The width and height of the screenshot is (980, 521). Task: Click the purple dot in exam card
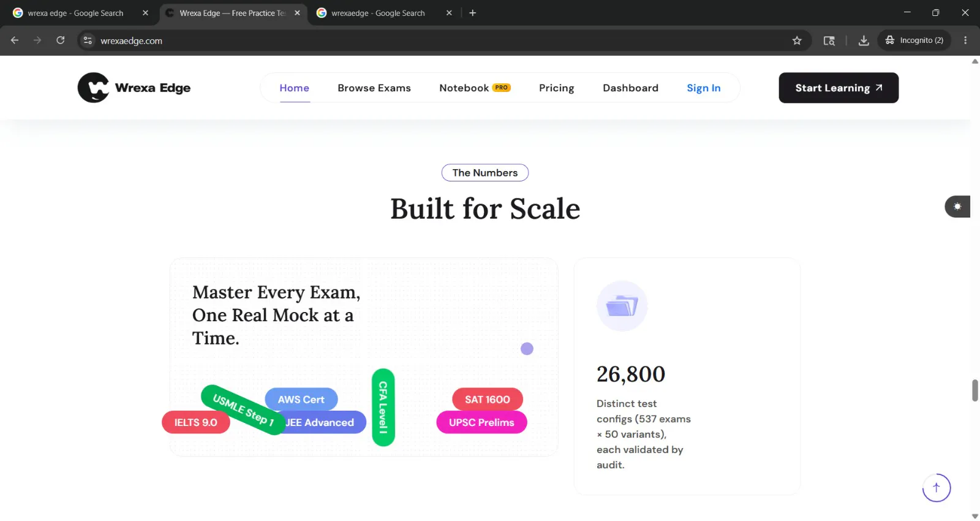527,349
